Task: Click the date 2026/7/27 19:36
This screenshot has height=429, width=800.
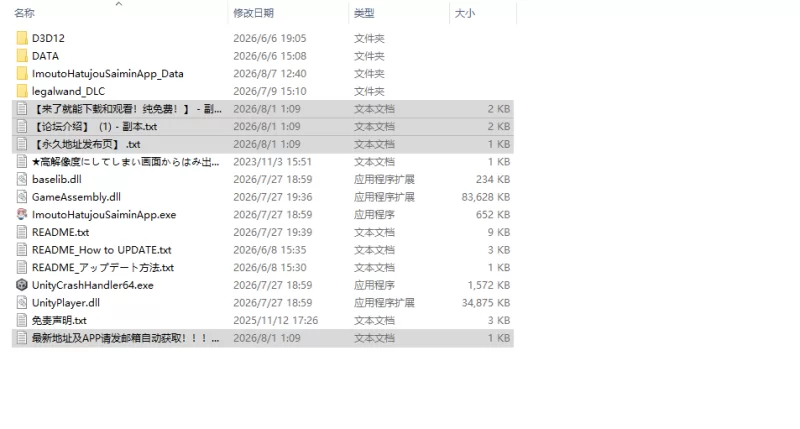Action: pos(272,197)
